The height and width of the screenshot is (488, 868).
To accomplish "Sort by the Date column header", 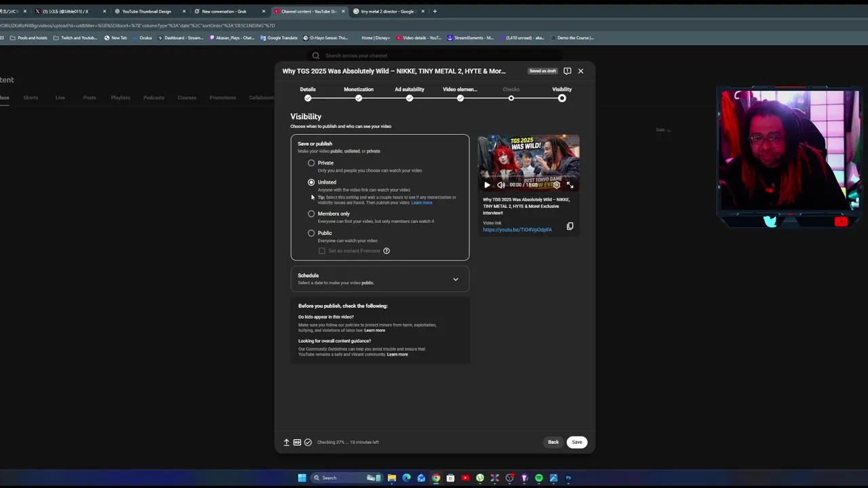I will (663, 129).
